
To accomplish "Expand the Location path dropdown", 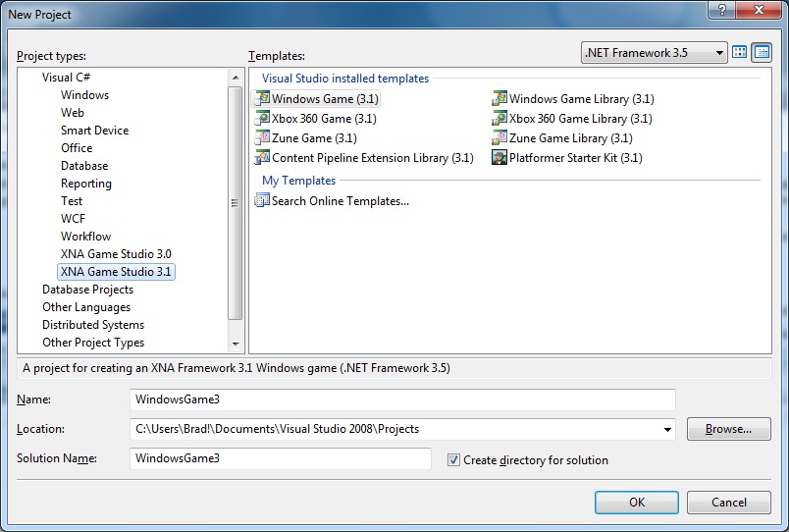I will [x=667, y=429].
